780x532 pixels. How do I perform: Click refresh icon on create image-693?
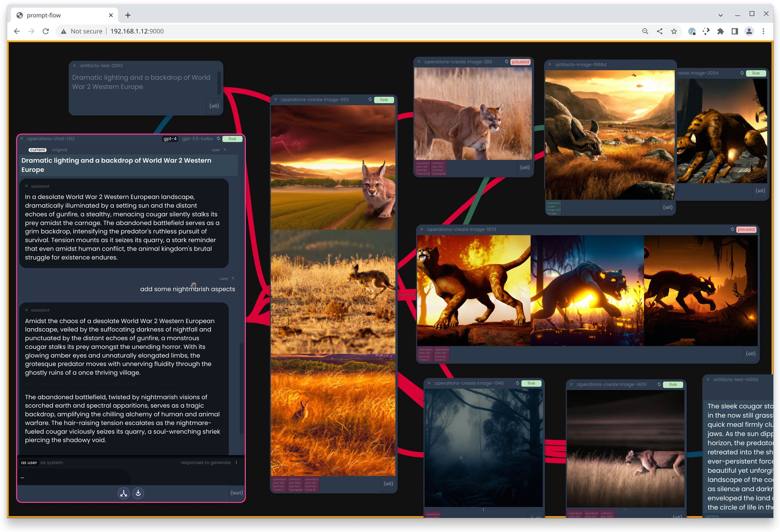[370, 100]
